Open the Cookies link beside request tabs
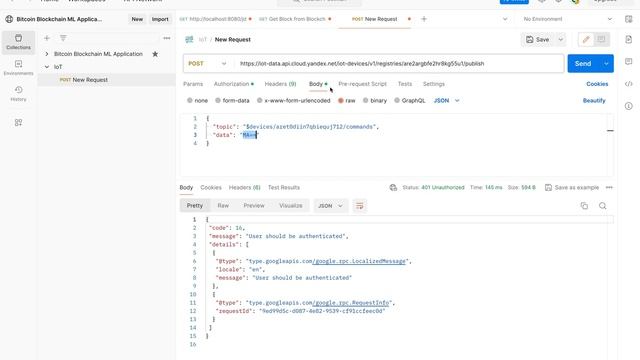 point(597,84)
